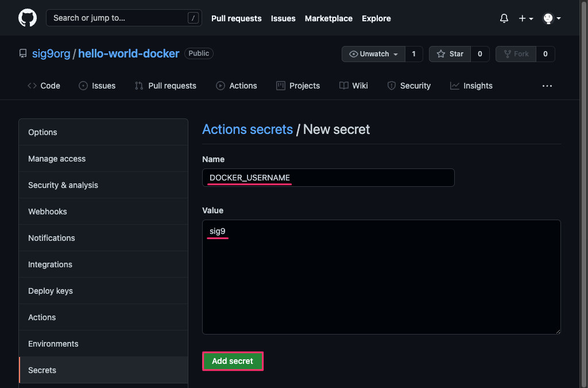
Task: Select Manage access in sidebar
Action: [103, 159]
